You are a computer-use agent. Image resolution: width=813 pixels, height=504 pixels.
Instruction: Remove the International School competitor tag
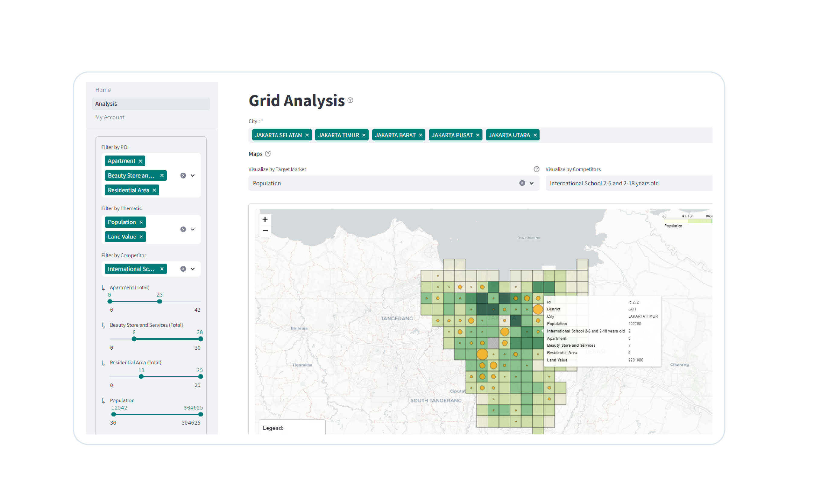tap(162, 269)
